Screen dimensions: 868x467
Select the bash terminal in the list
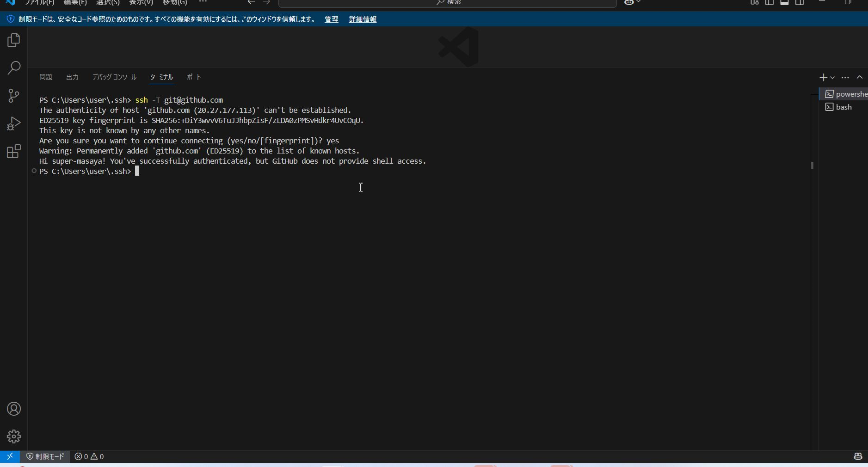tap(843, 107)
